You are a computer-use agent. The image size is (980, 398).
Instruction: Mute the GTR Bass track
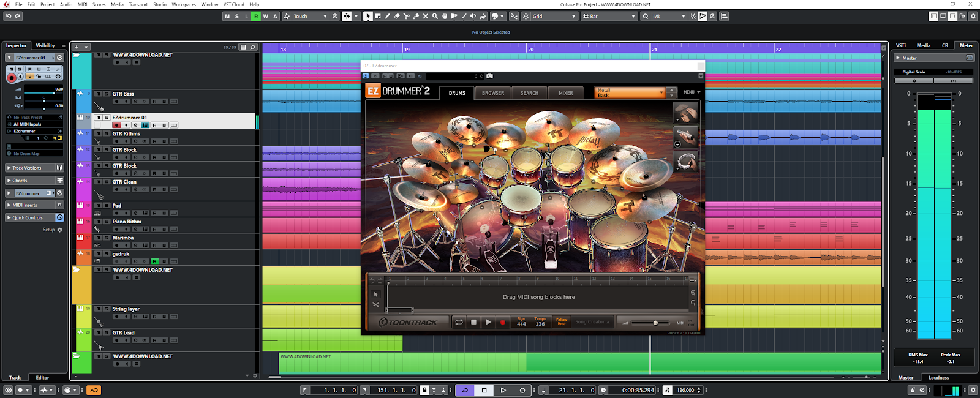(97, 94)
